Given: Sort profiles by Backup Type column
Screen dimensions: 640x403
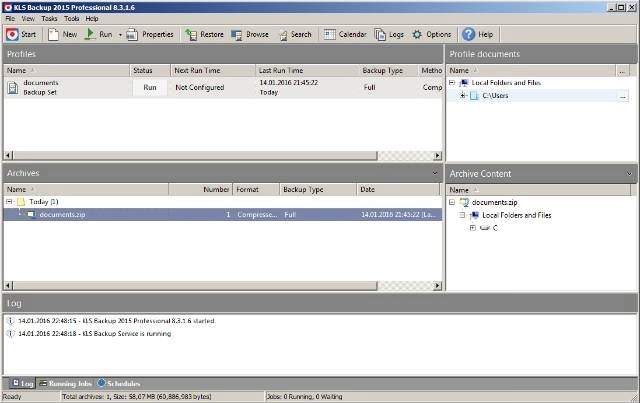Looking at the screenshot, I should tap(388, 71).
